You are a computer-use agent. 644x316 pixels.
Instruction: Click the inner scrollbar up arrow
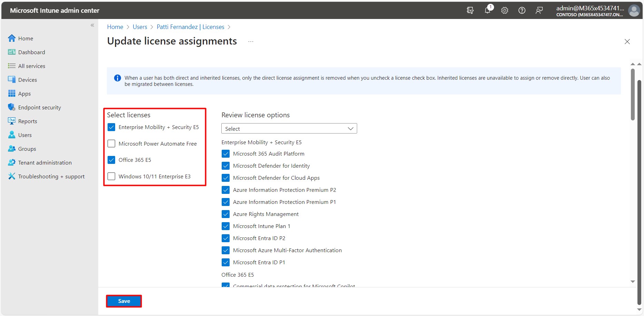tap(633, 64)
